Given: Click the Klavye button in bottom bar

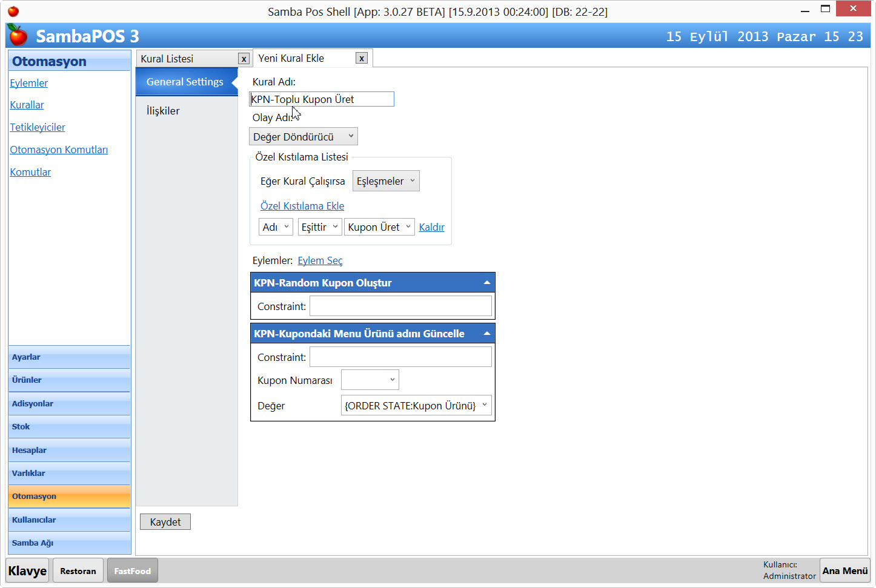Looking at the screenshot, I should [28, 570].
